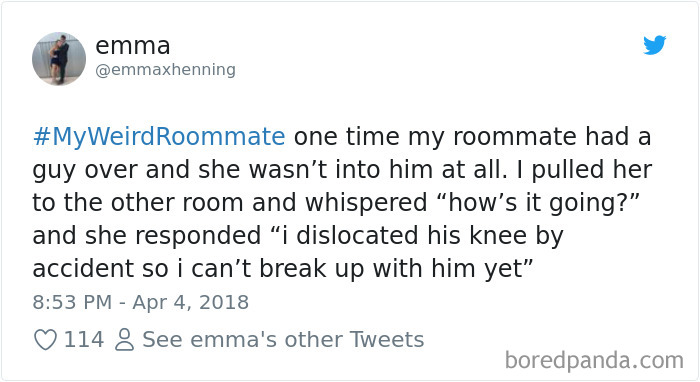Click the tweet's last line ending “him yet”
Viewport: 700px width, 382px height.
(283, 269)
